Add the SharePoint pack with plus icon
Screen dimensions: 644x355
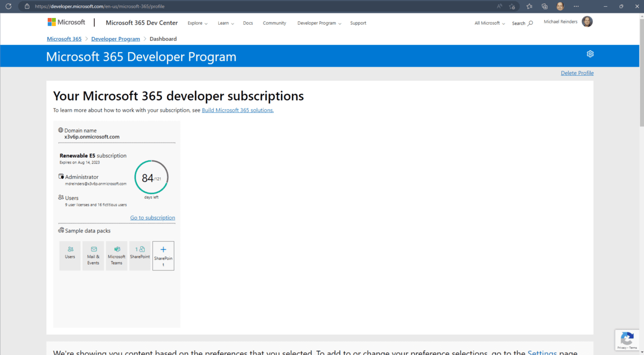pos(163,256)
